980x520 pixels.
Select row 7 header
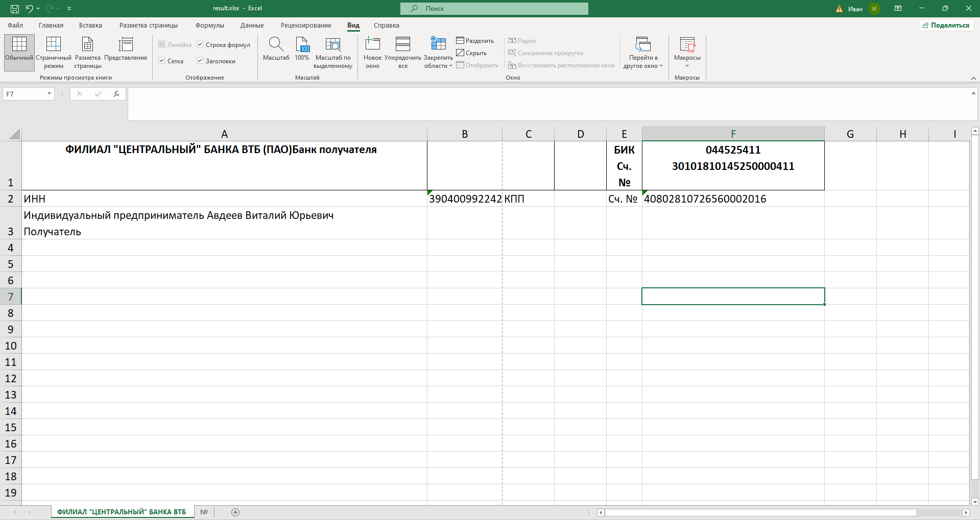[11, 296]
